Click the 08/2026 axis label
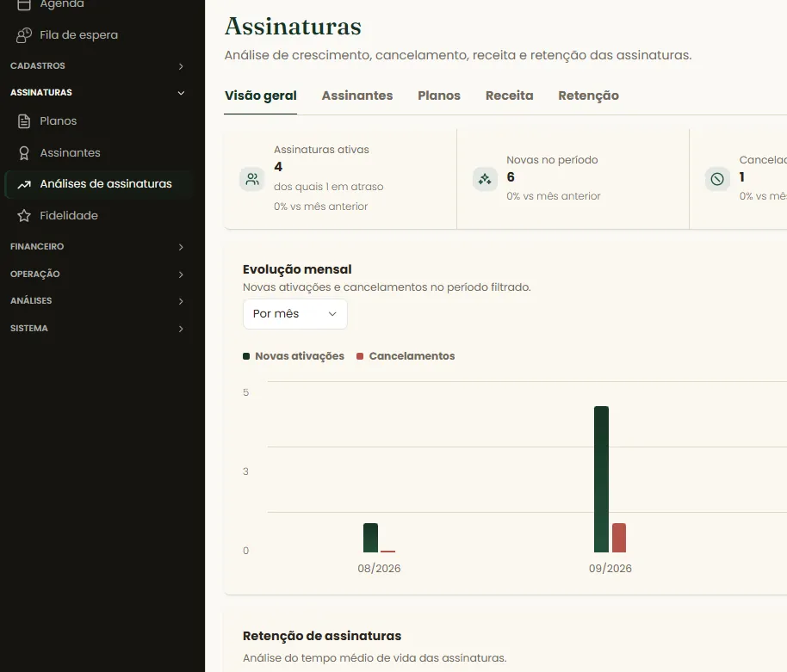The width and height of the screenshot is (787, 672). coord(379,569)
